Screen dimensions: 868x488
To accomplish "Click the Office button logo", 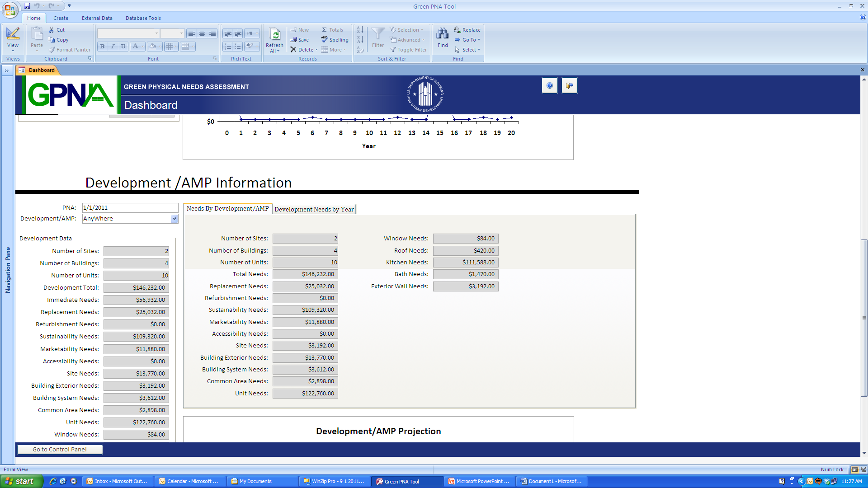I will coord(10,9).
